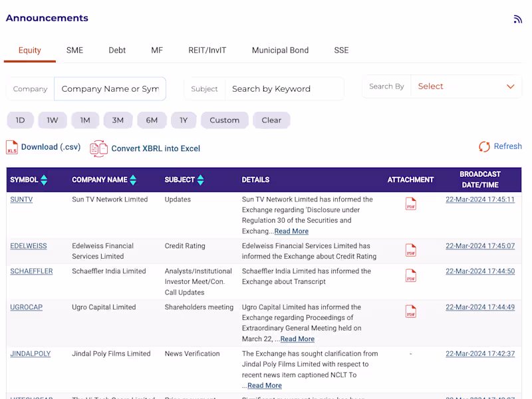This screenshot has width=532, height=399.
Task: Select the Sun TV Network Limited cell
Action: [110, 199]
